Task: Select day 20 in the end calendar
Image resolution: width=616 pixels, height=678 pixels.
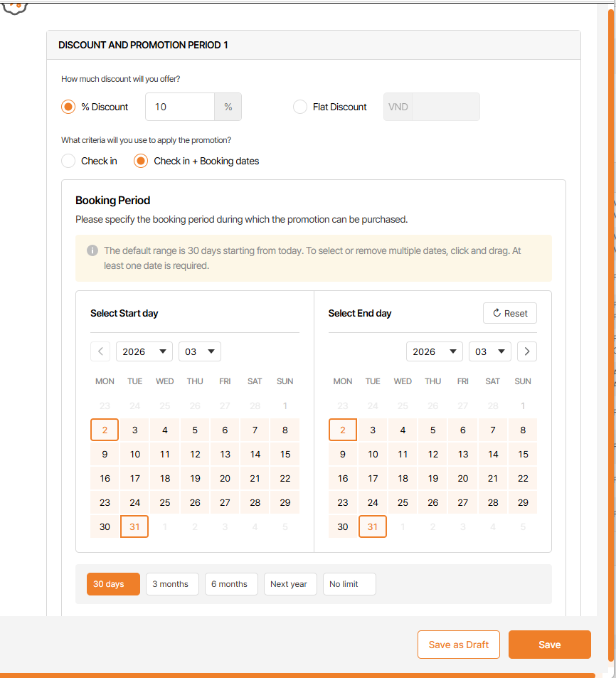Action: [463, 479]
